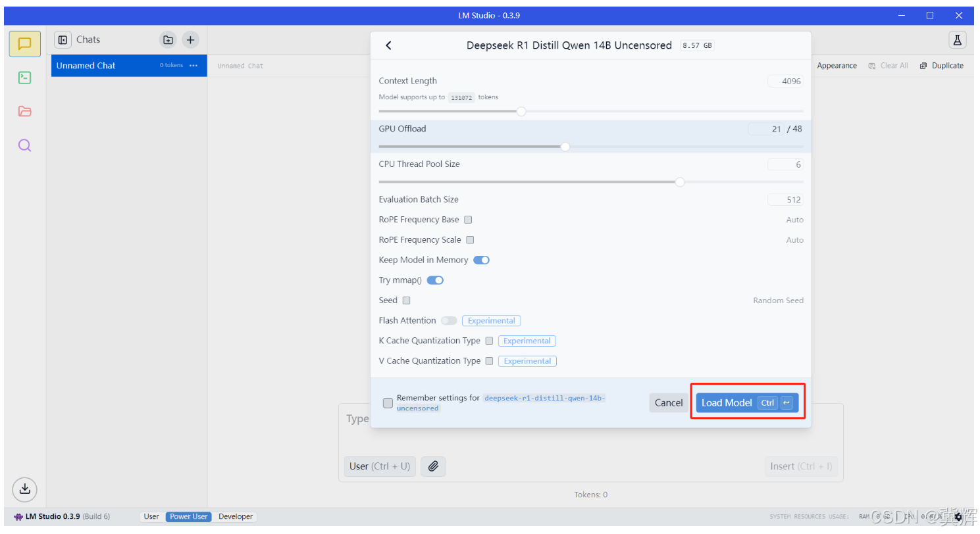Screen dimensions: 980x534
Task: Open the Developer terminal sidebar icon
Action: [x=24, y=78]
